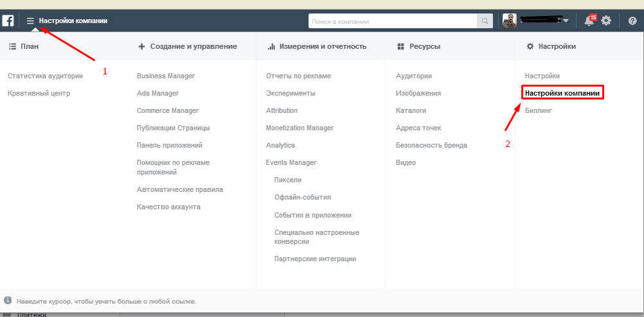Select 'Публикации Страницы'
Screen dimensions: 644x317
[173, 128]
